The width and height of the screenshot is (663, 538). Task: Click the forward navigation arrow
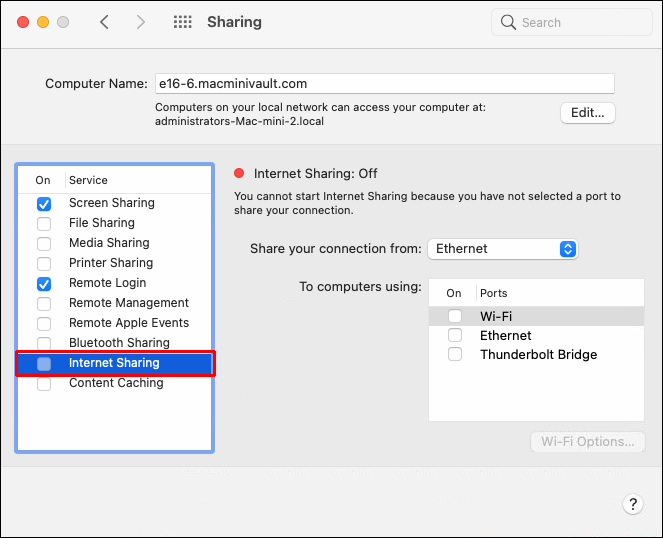tap(140, 22)
